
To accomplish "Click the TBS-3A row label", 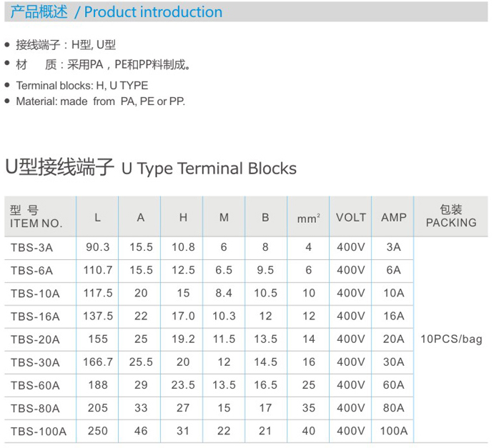I will (x=31, y=248).
